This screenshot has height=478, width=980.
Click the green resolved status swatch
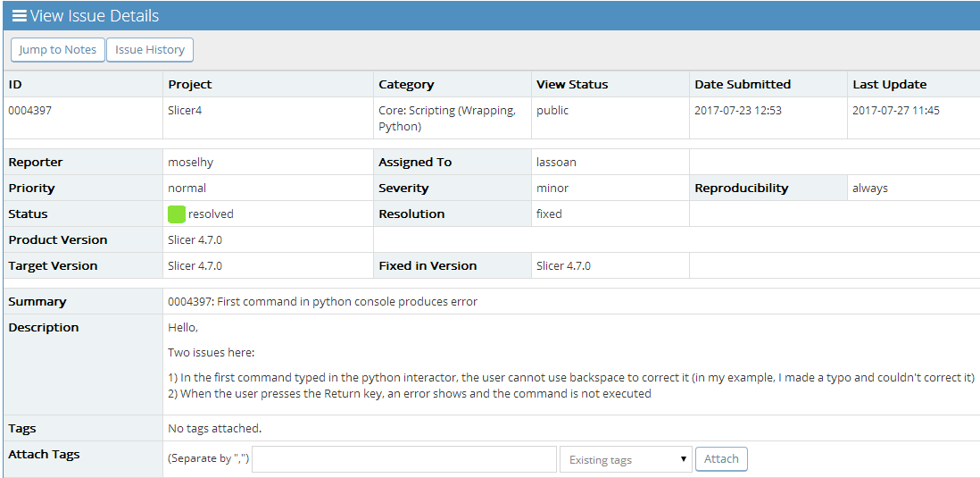coord(177,214)
